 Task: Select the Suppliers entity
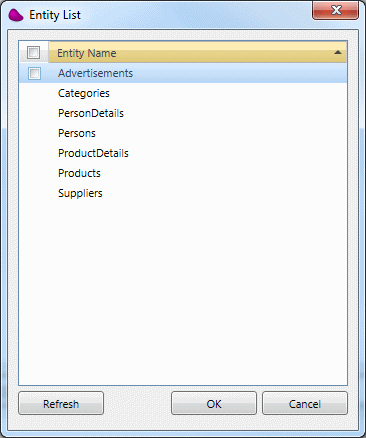click(80, 193)
